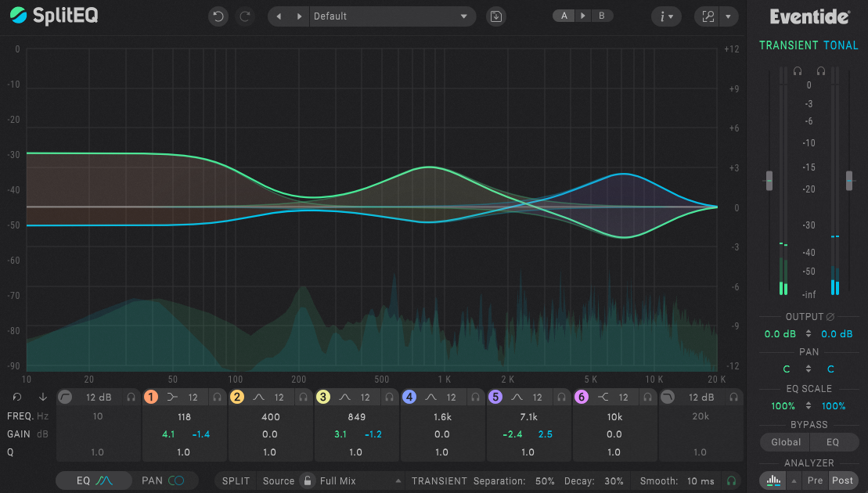Go to next preset arrow
The height and width of the screenshot is (493, 868).
pyautogui.click(x=299, y=16)
